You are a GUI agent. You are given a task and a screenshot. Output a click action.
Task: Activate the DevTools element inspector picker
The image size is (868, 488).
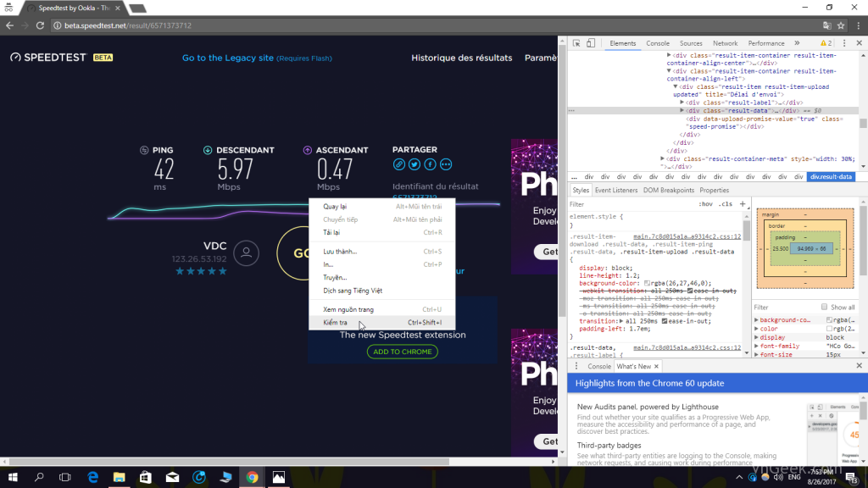click(576, 43)
